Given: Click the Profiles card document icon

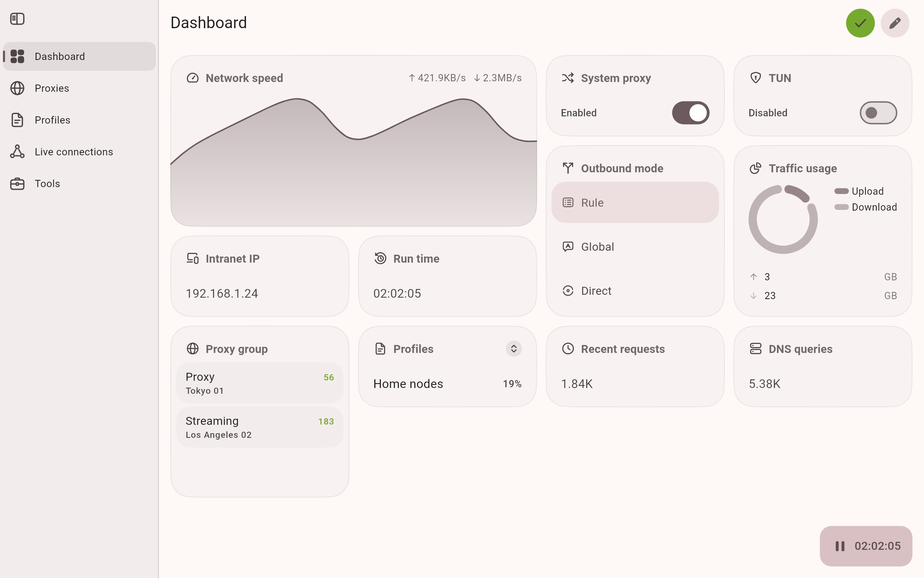Looking at the screenshot, I should [380, 349].
